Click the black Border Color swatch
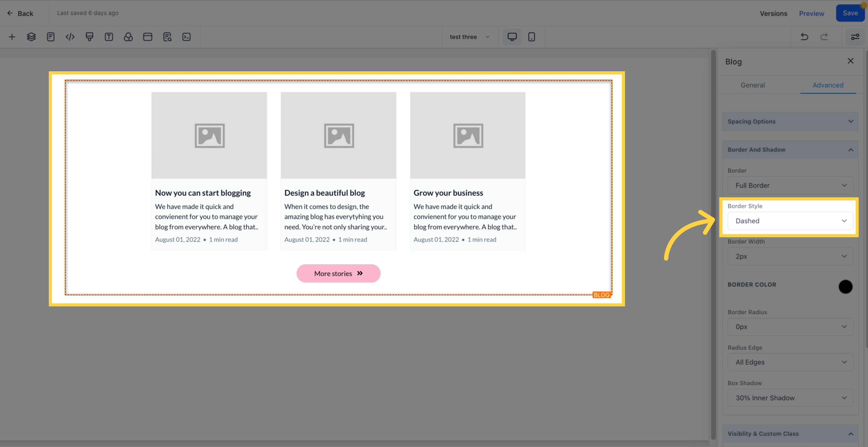 pyautogui.click(x=845, y=287)
